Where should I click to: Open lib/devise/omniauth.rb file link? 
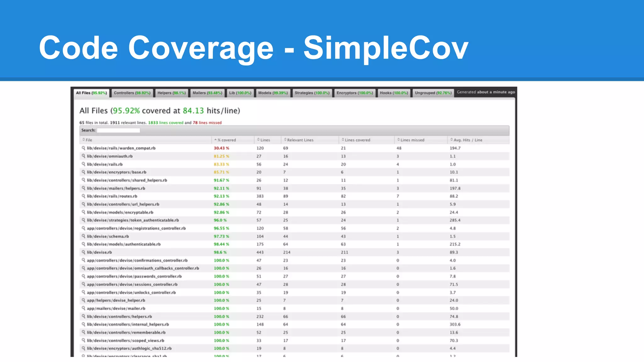coord(110,156)
